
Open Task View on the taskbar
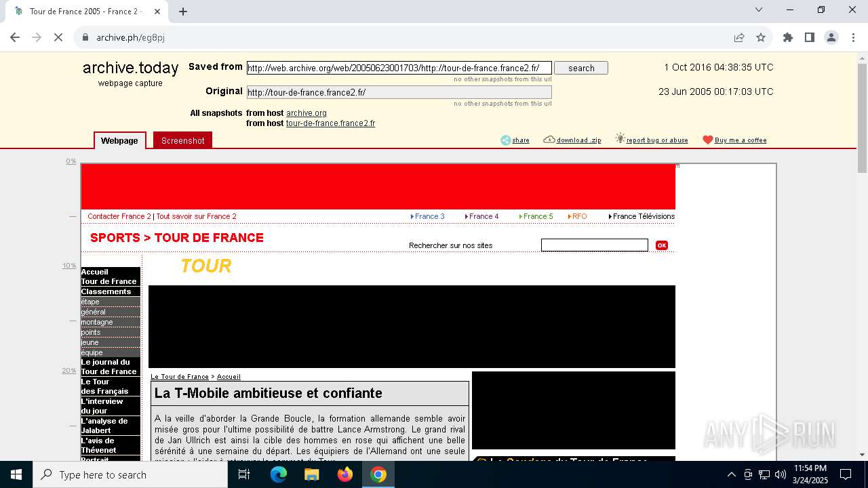click(244, 474)
